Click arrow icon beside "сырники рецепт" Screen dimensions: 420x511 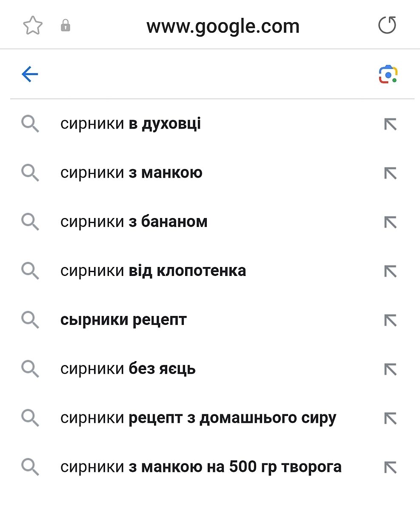pyautogui.click(x=390, y=320)
